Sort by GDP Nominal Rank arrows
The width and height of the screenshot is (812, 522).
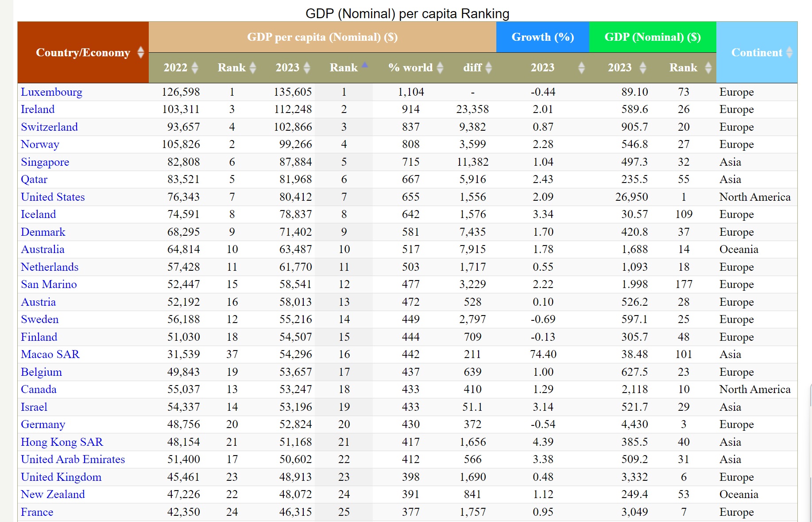[708, 68]
